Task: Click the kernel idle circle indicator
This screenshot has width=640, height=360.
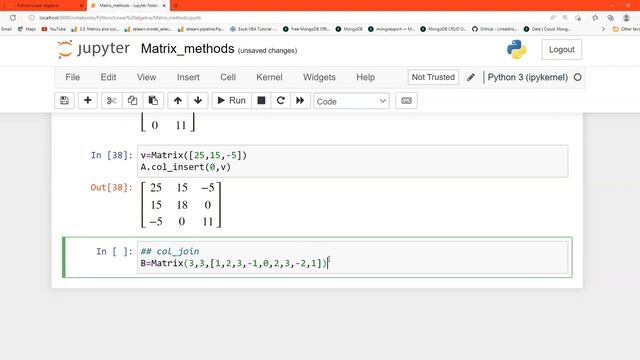Action: tap(578, 77)
